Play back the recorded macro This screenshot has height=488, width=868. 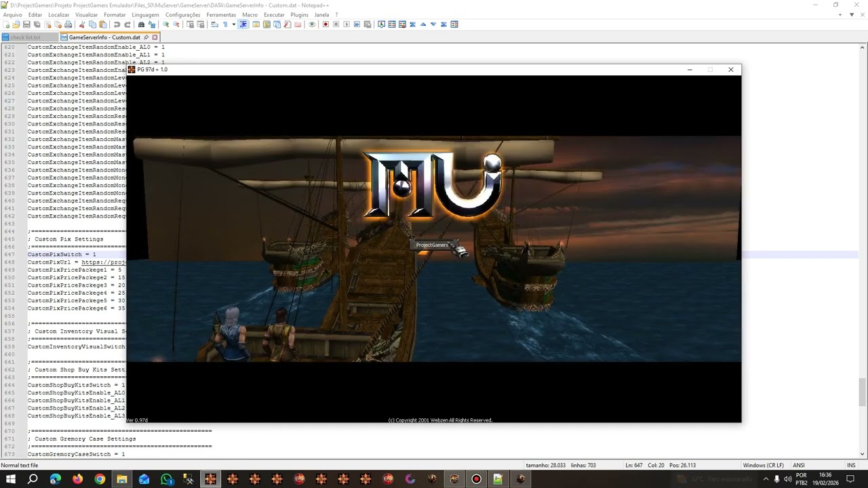coord(347,24)
